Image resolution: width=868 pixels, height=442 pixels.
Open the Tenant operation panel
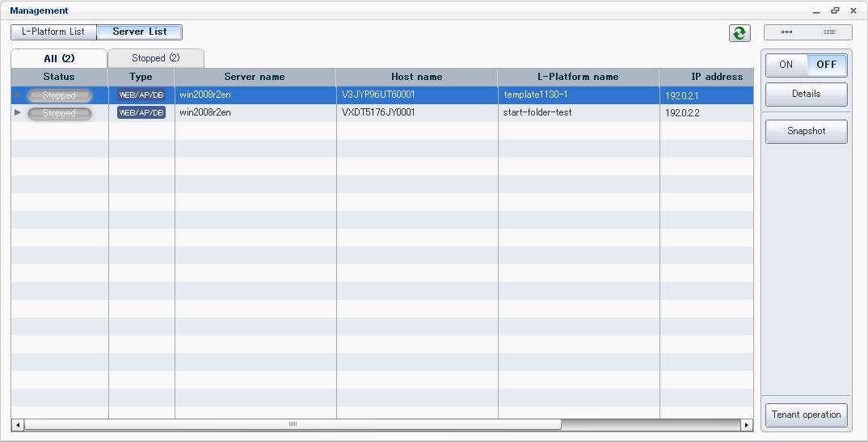[x=806, y=415]
